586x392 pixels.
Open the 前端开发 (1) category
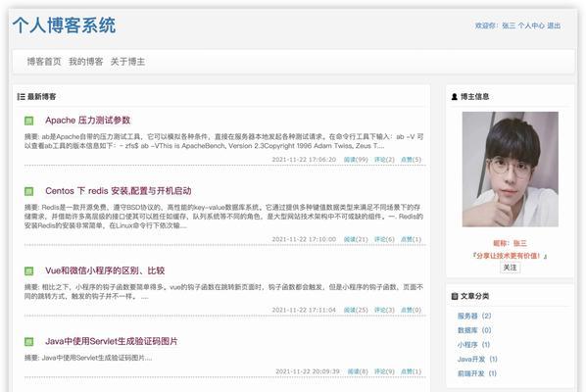477,373
